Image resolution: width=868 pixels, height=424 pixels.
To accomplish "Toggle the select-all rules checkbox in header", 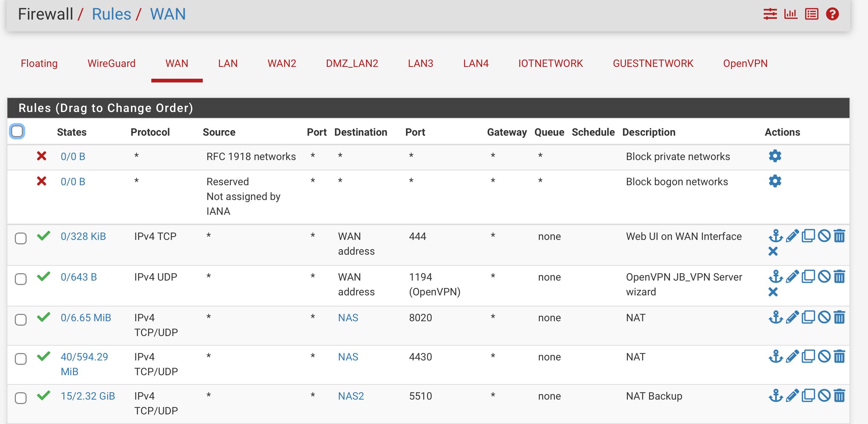I will pyautogui.click(x=17, y=131).
